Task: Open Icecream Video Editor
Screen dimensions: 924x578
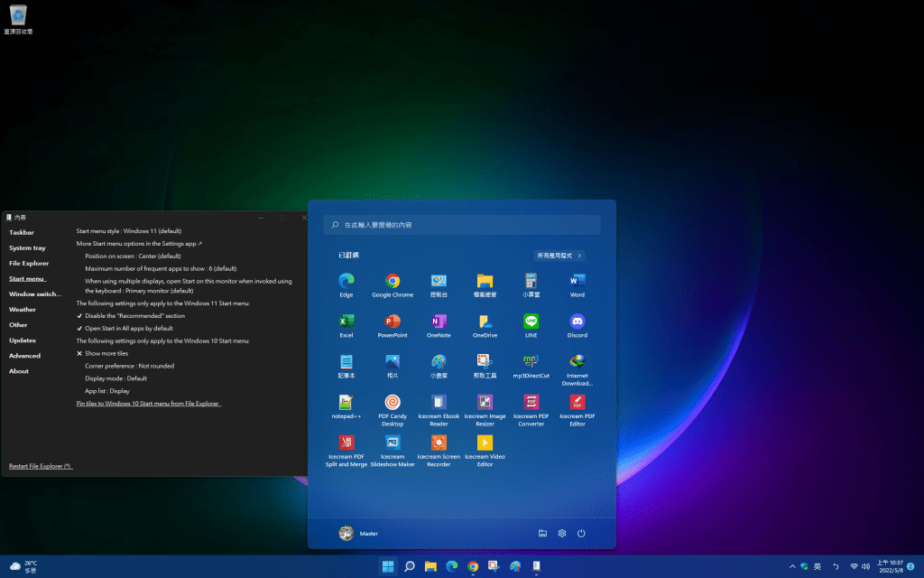Action: click(x=485, y=443)
